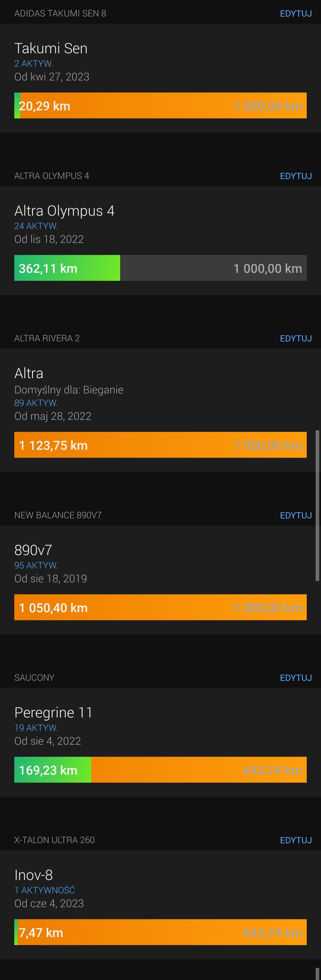Image resolution: width=321 pixels, height=980 pixels.
Task: Select the 362,11 km distance progress bar
Action: pyautogui.click(x=160, y=268)
